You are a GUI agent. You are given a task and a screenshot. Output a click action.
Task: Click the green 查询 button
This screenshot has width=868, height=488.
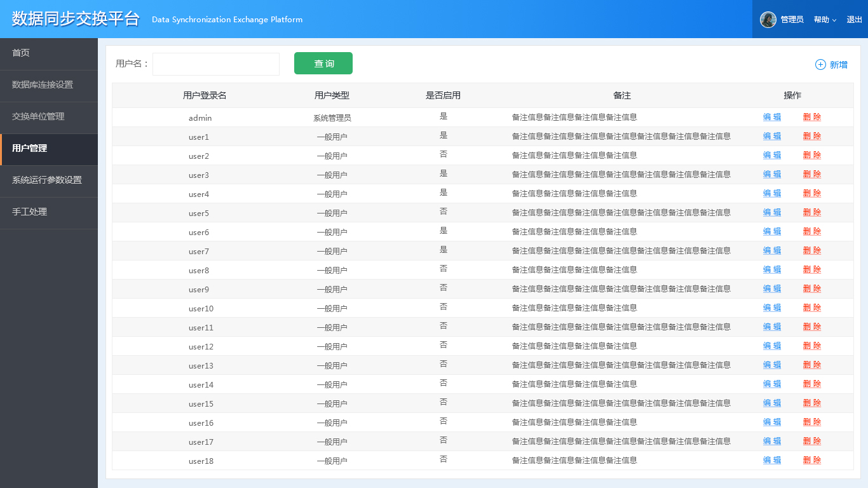click(323, 64)
